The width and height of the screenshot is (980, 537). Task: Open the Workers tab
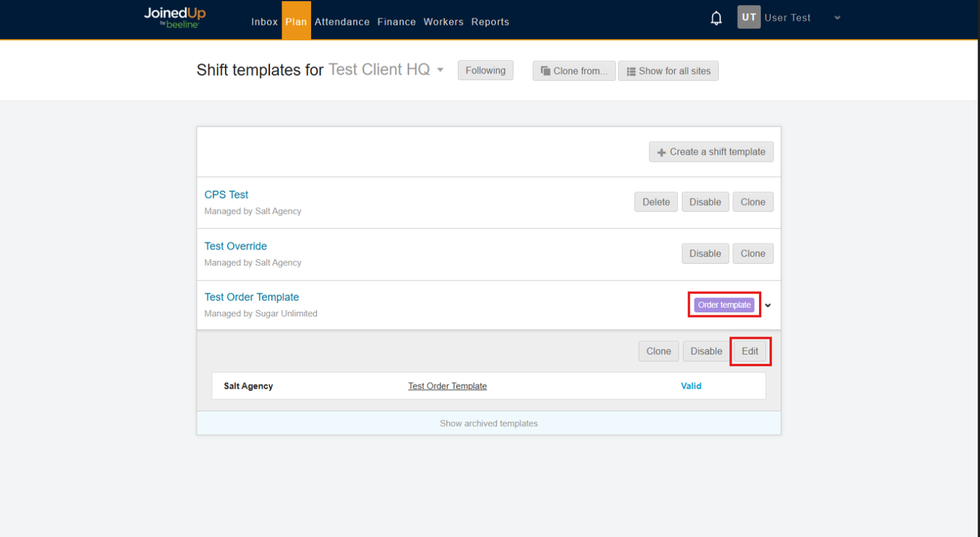pos(443,22)
